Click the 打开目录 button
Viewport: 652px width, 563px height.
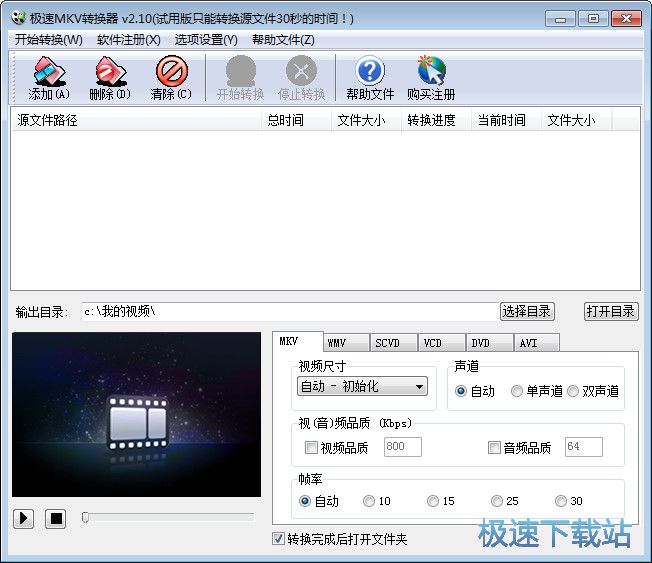tap(611, 311)
